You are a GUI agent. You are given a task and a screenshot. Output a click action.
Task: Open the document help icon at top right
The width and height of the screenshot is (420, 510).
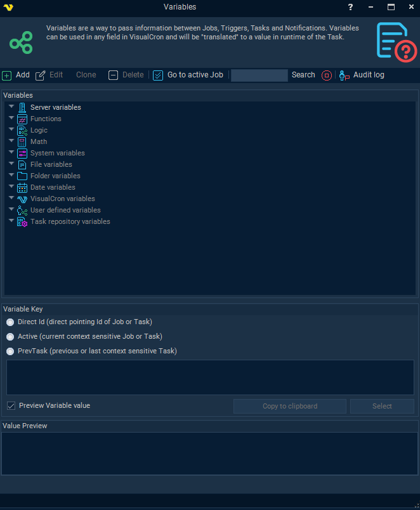[397, 42]
